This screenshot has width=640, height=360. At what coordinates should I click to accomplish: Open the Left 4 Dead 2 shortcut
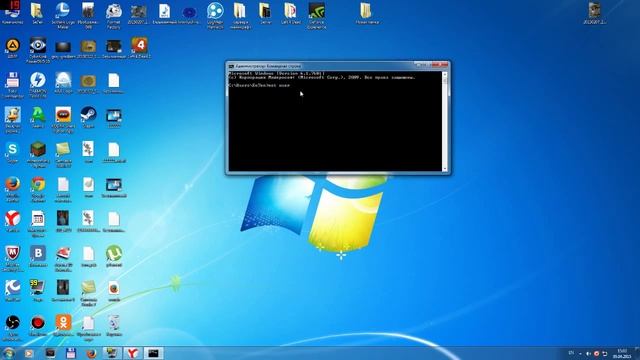click(139, 45)
